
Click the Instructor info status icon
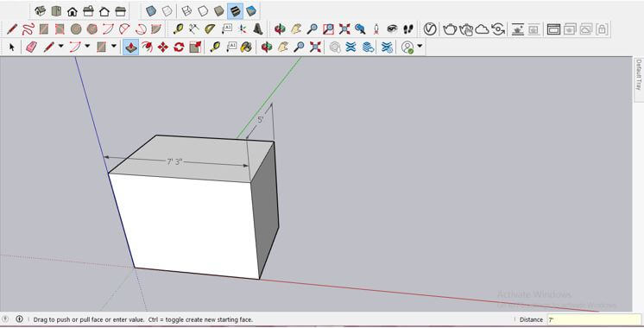19,319
